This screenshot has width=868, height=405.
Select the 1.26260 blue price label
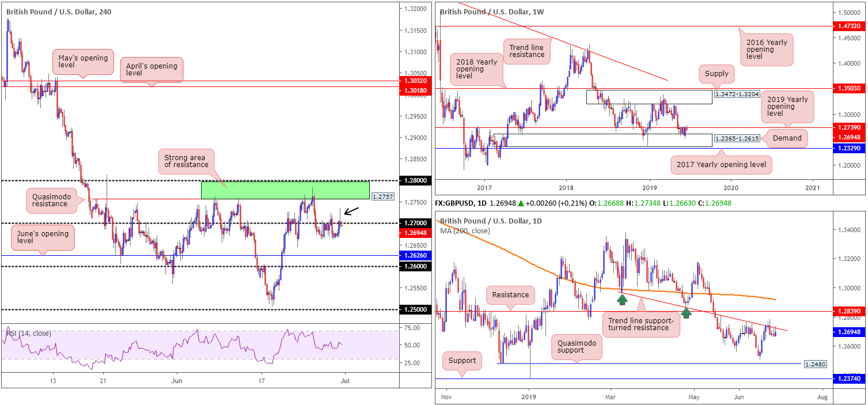[x=416, y=255]
